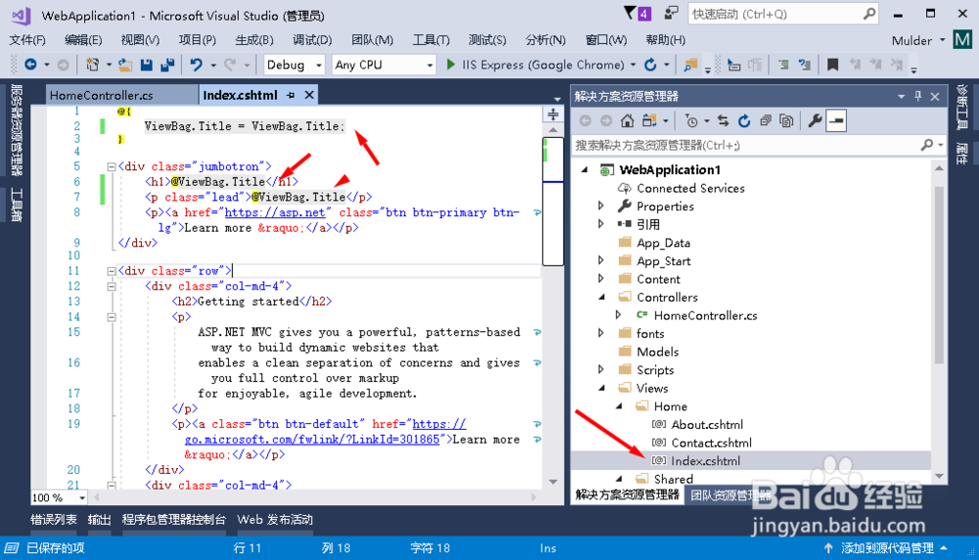This screenshot has height=560, width=979.
Task: Click the Pending Changes Filter clock icon
Action: 691,120
